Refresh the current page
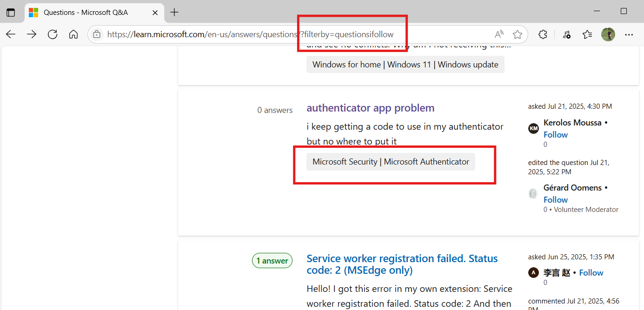The image size is (644, 310). point(53,34)
